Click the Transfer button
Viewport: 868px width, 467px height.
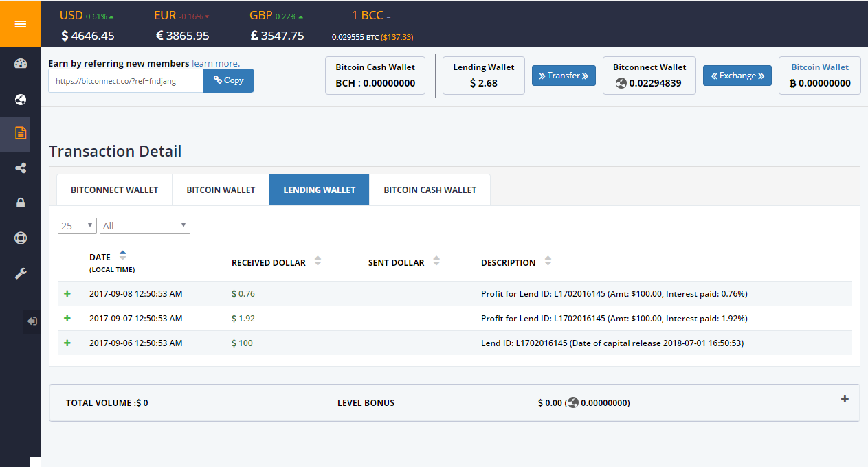(x=564, y=76)
